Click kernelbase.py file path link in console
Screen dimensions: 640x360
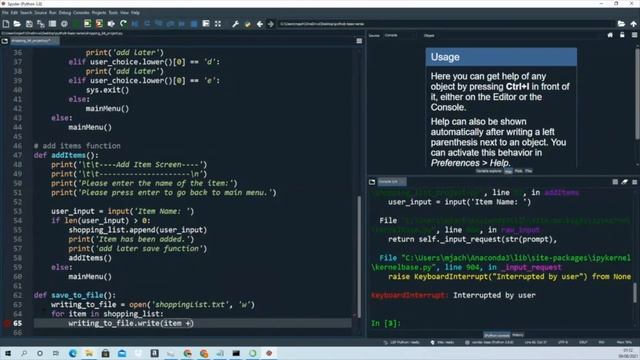(501, 262)
